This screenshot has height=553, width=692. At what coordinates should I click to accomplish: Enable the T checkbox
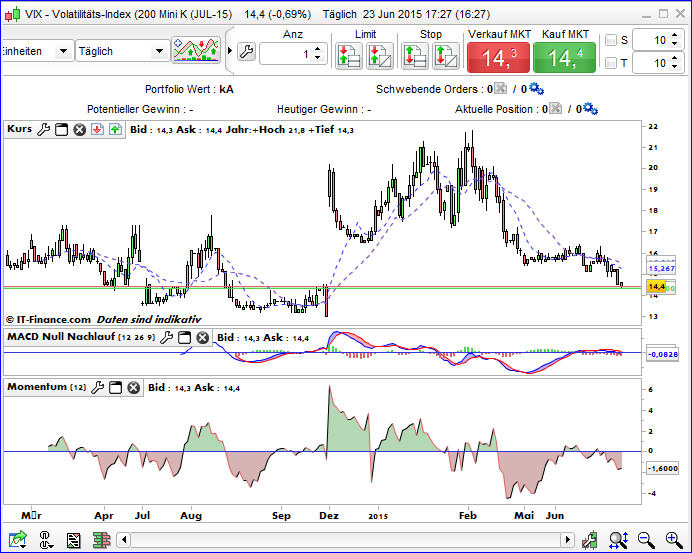click(x=611, y=64)
